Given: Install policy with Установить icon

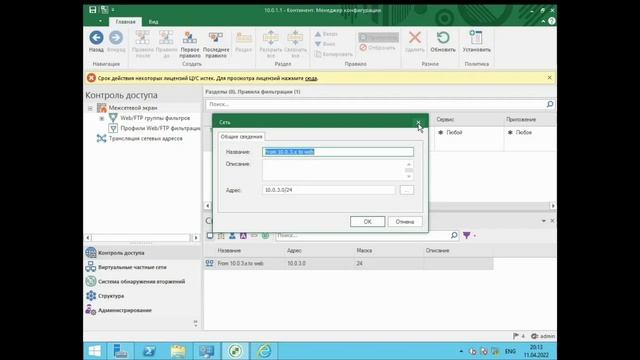Looking at the screenshot, I should point(476,38).
